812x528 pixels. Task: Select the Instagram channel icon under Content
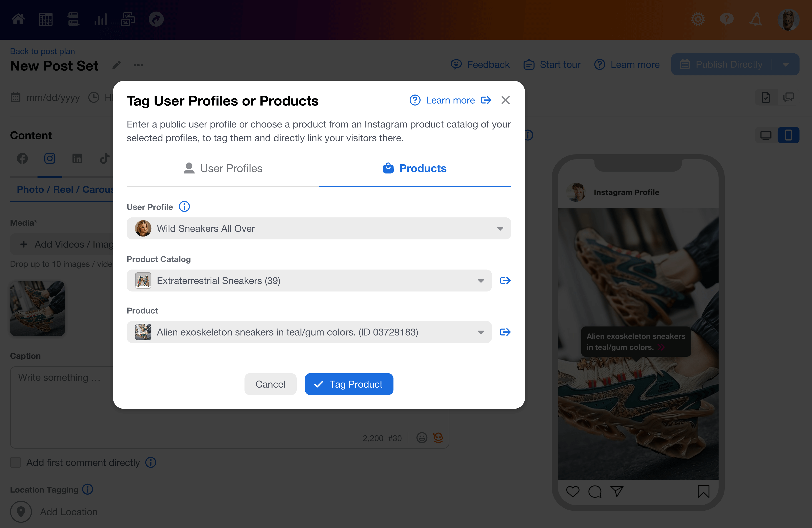tap(50, 158)
